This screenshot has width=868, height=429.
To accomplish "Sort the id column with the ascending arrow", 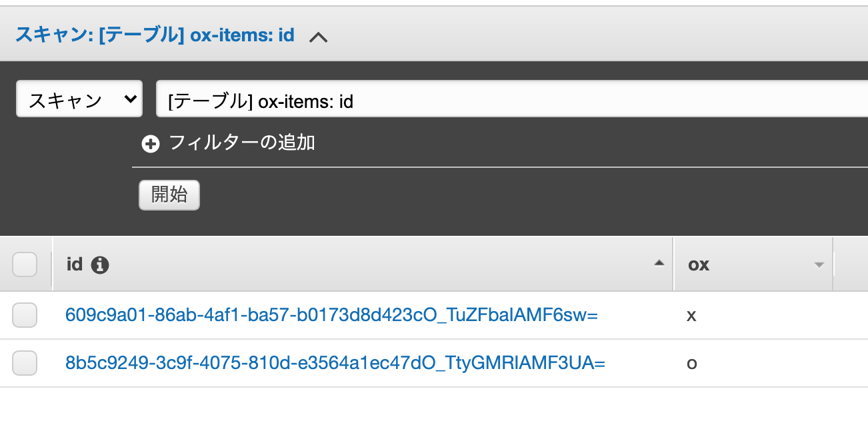I will (x=659, y=263).
